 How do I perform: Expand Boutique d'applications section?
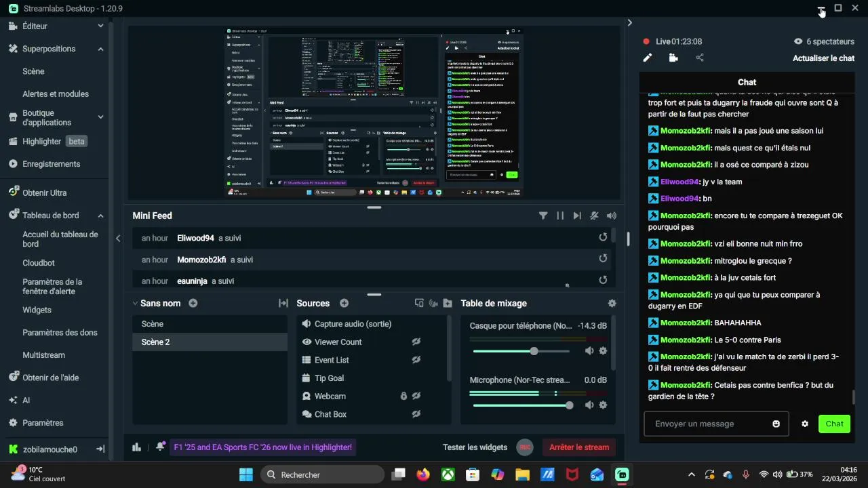pos(100,117)
